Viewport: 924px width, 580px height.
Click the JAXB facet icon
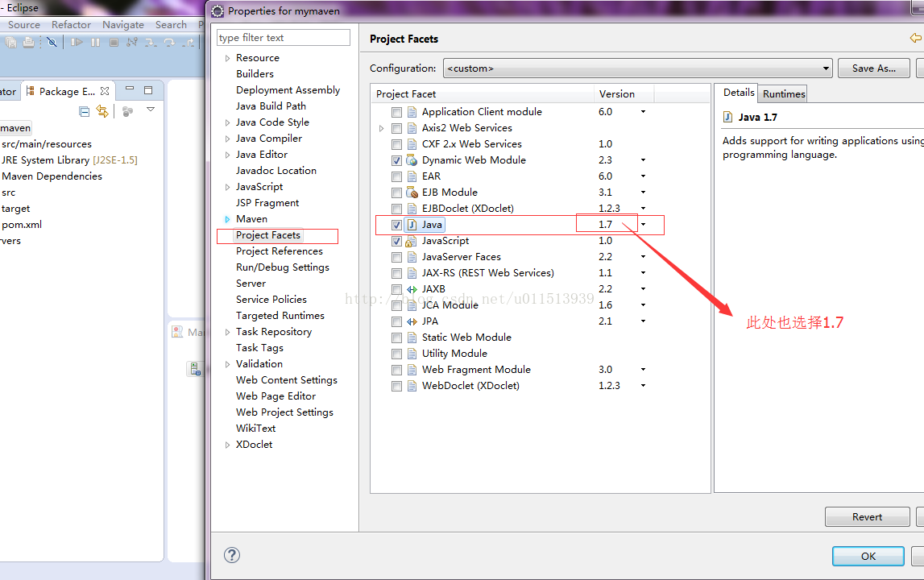click(x=412, y=289)
